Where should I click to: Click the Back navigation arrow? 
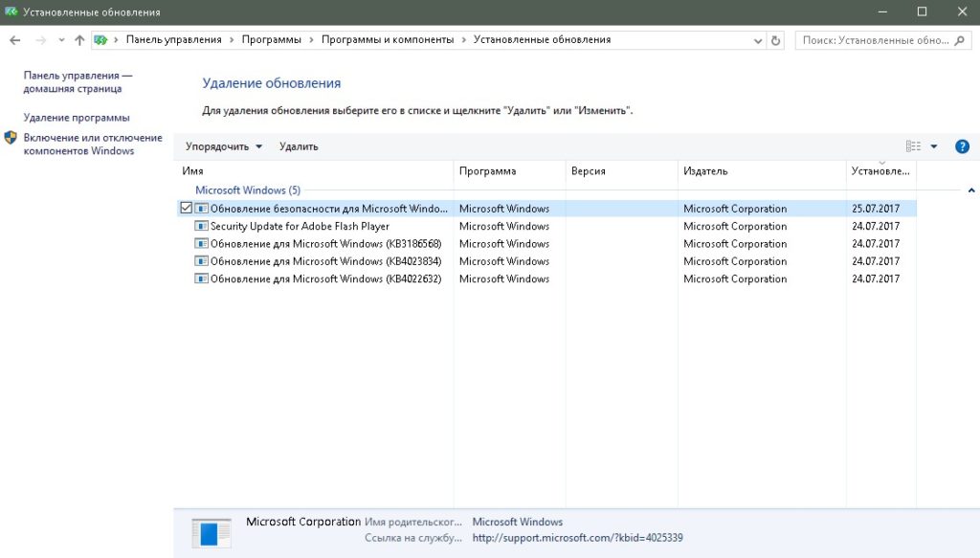15,40
